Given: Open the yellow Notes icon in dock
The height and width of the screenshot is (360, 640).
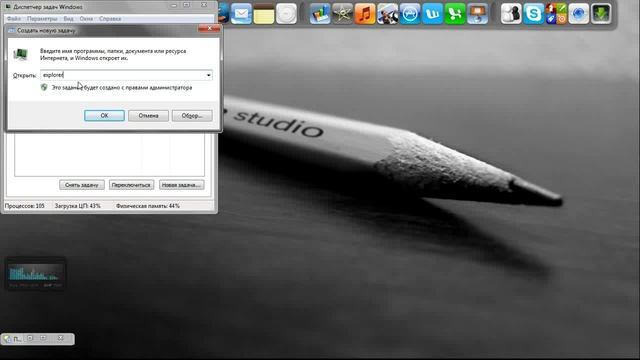Looking at the screenshot, I should pyautogui.click(x=264, y=14).
